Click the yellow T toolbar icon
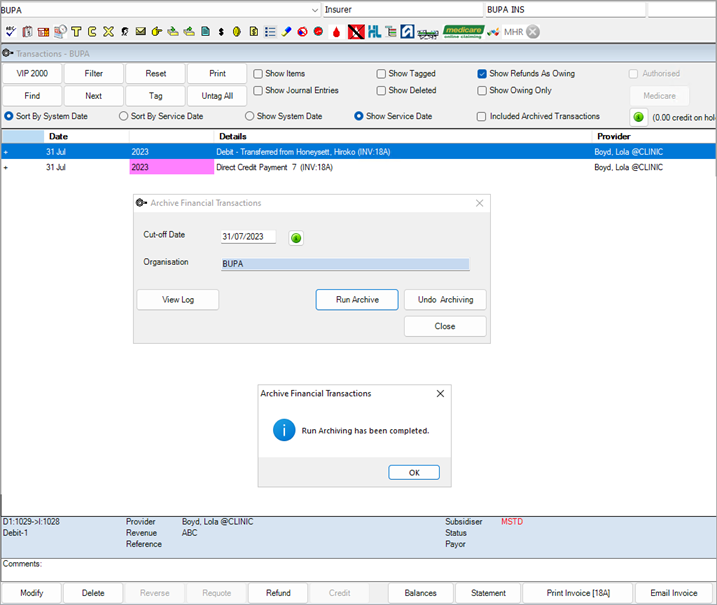The height and width of the screenshot is (605, 717). [x=76, y=32]
